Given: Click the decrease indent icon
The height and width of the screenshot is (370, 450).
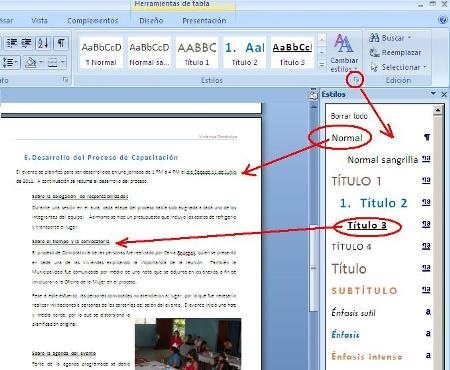Looking at the screenshot, I should point(12,43).
